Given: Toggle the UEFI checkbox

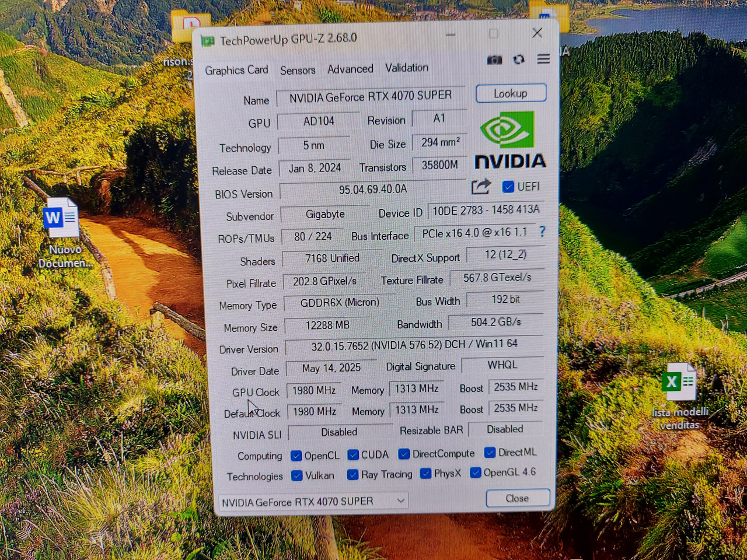Looking at the screenshot, I should tap(508, 187).
